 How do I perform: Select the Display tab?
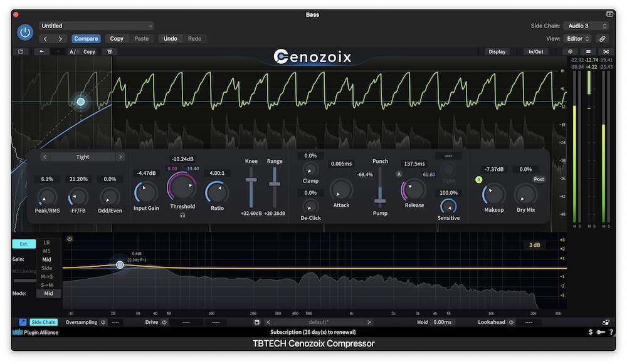(x=496, y=51)
